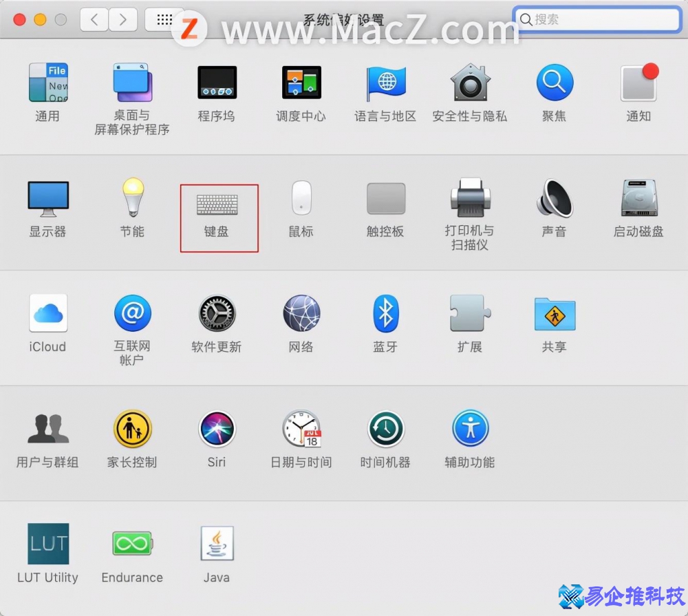Open 声音 (Sound) settings
Image resolution: width=688 pixels, height=616 pixels.
(x=555, y=203)
